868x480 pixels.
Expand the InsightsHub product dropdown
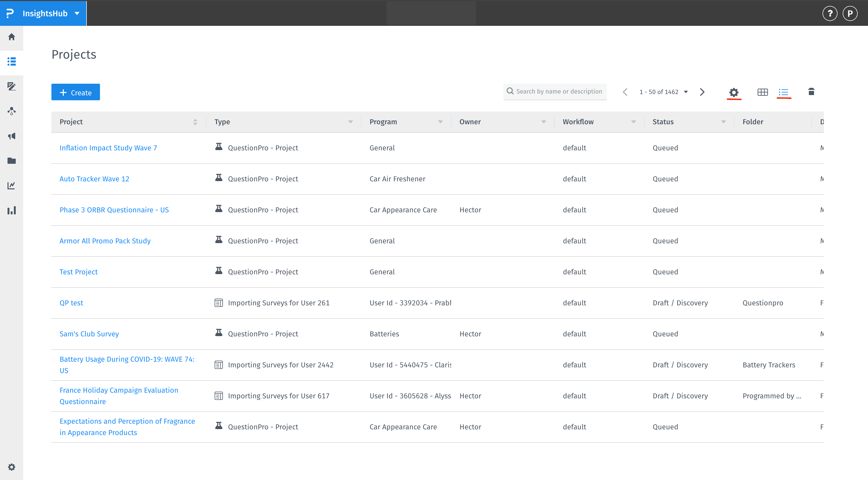77,13
